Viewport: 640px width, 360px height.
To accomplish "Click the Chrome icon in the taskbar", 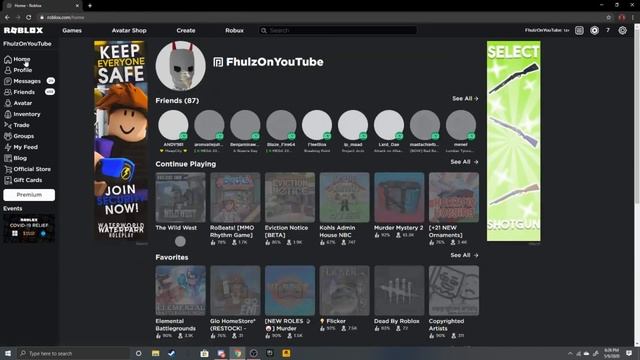I will tap(237, 353).
